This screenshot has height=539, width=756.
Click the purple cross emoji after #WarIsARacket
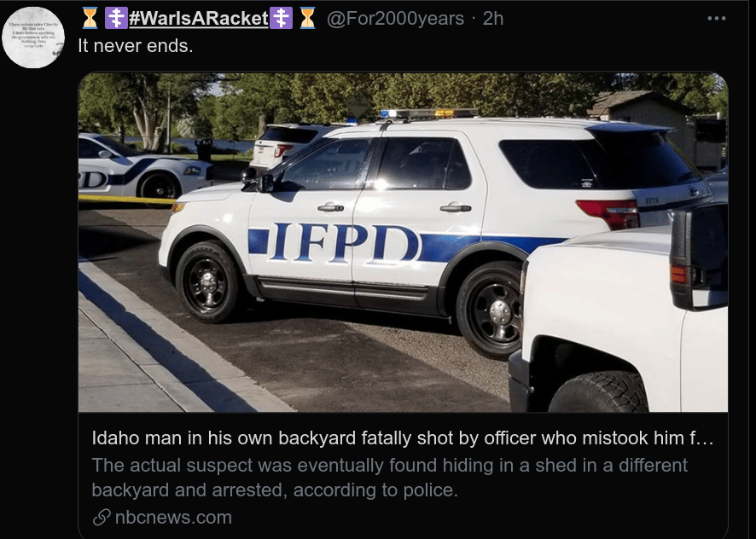pos(281,18)
